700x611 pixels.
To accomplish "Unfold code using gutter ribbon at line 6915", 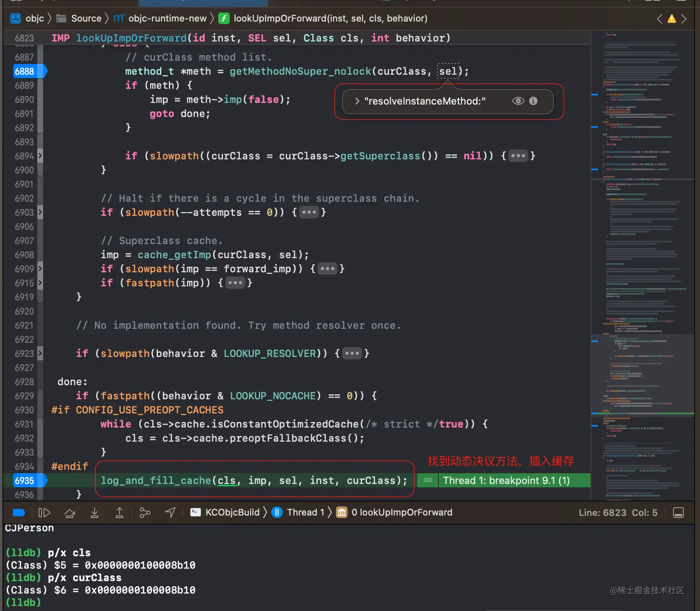I will pyautogui.click(x=40, y=283).
